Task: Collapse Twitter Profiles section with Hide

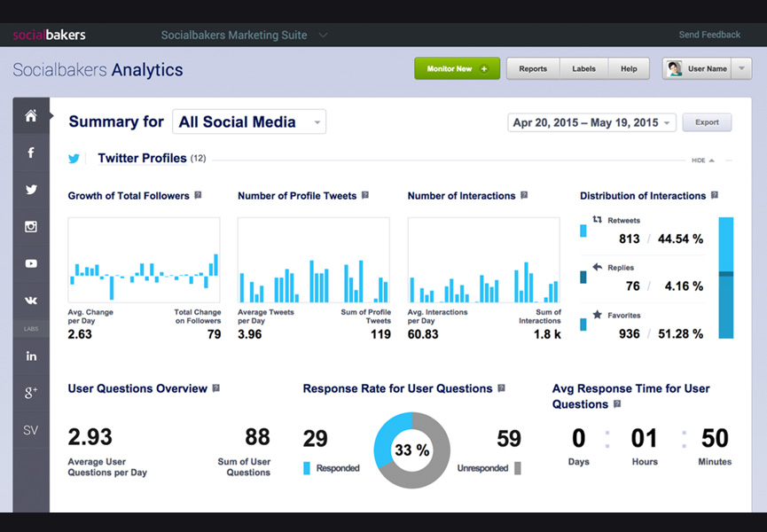Action: pyautogui.click(x=703, y=160)
